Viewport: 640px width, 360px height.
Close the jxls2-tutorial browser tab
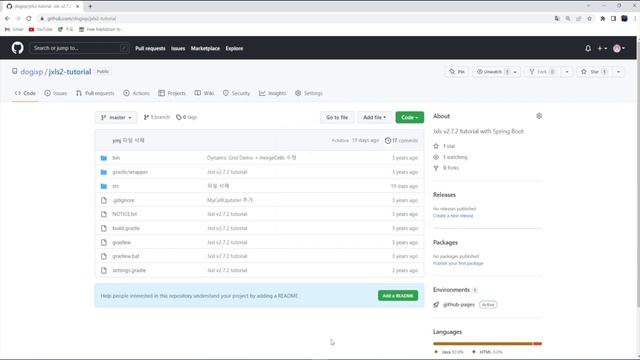coord(78,6)
